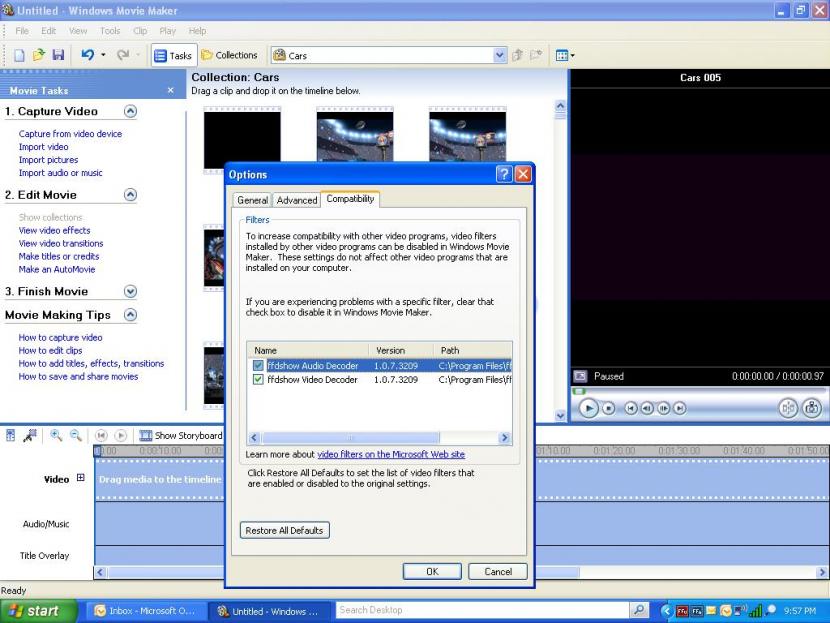Viewport: 830px width, 623px height.
Task: Open video filters on Microsoft Web site link
Action: tap(391, 455)
